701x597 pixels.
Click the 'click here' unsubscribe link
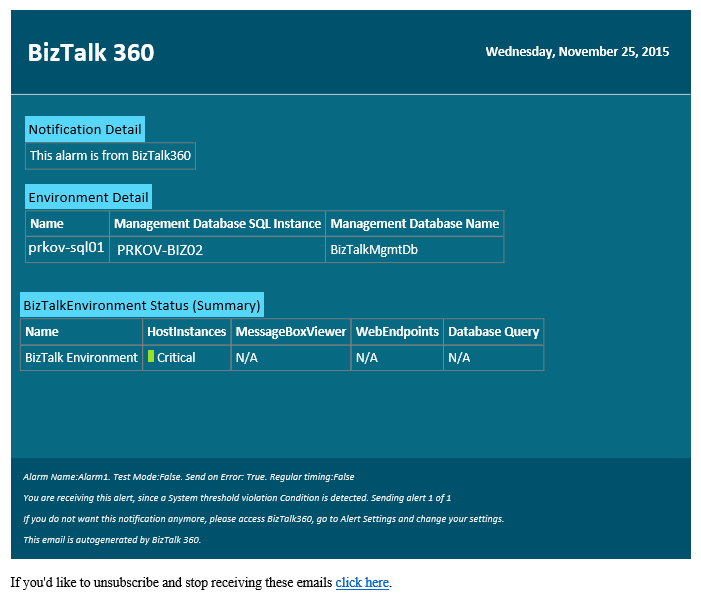362,582
